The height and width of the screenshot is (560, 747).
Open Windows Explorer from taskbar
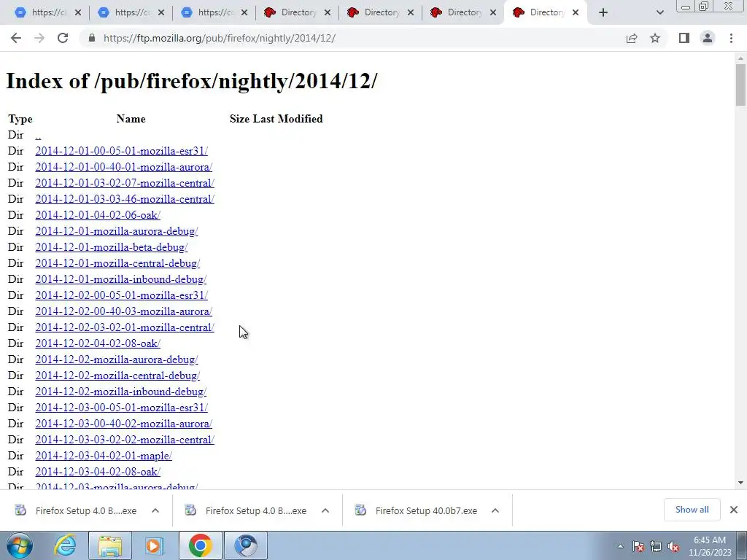(110, 545)
